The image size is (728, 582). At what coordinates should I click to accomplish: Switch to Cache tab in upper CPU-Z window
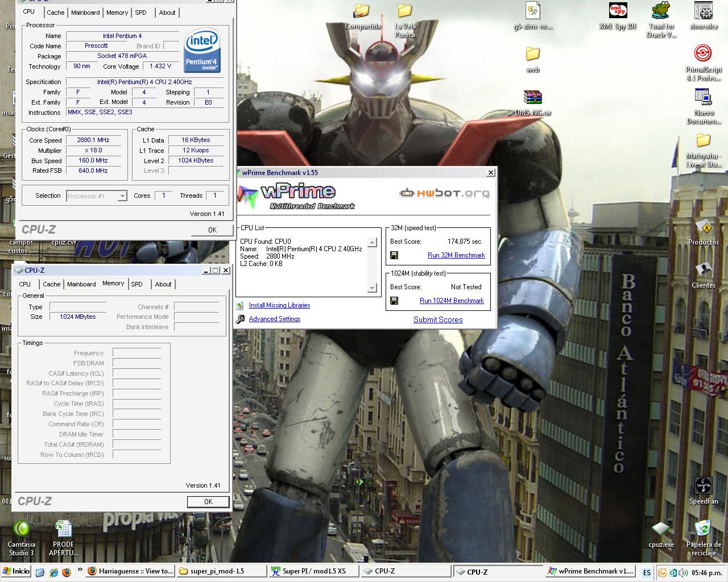coord(56,12)
